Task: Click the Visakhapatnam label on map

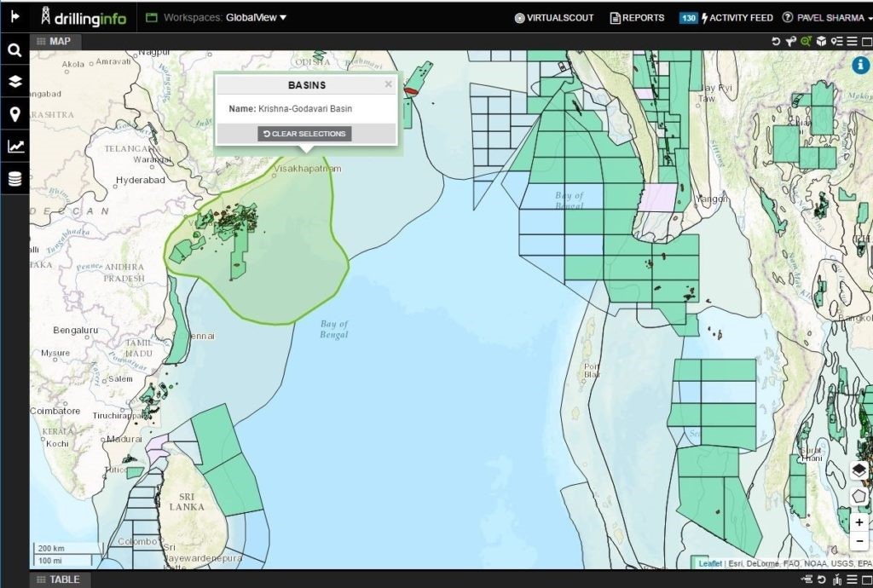Action: 308,169
